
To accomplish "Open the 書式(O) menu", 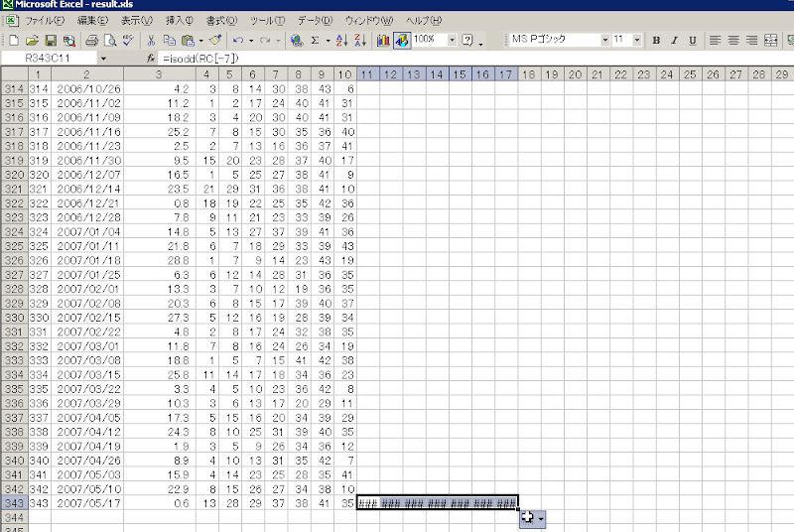I will coord(221,21).
